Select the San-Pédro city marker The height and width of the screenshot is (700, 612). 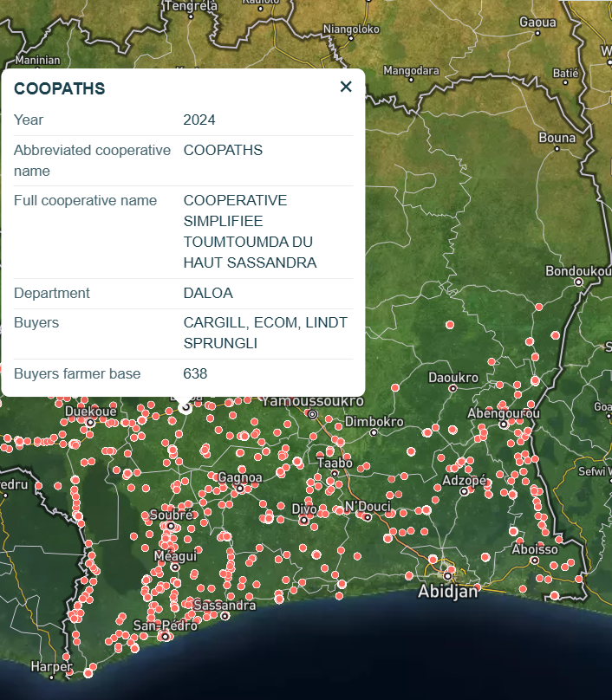coord(166,636)
